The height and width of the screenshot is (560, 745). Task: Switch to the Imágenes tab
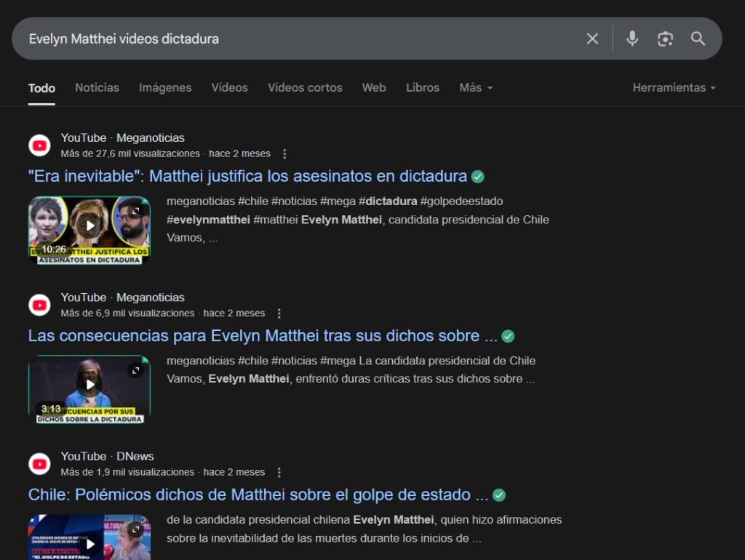point(165,88)
